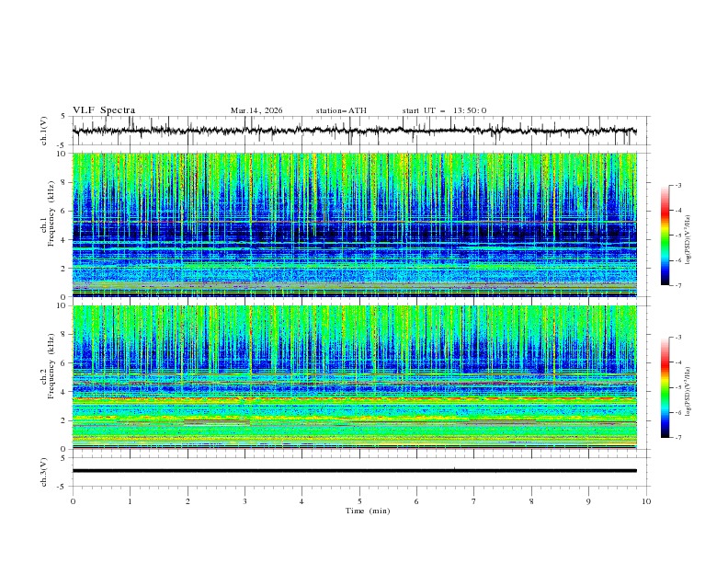This screenshot has height=563, width=728.
Task: Click the ch.2 spectrogram color scale bar
Action: (x=665, y=387)
